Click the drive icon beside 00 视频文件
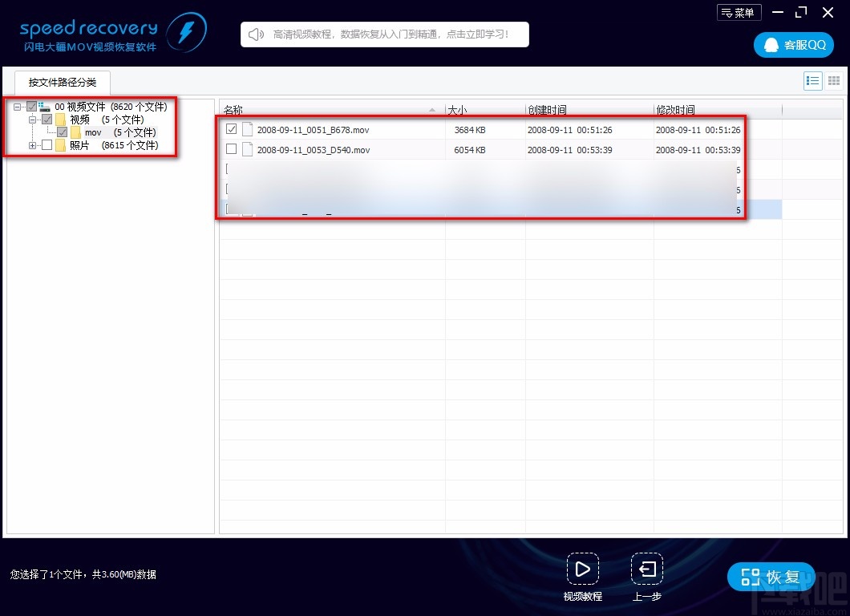The height and width of the screenshot is (616, 850). [44, 107]
